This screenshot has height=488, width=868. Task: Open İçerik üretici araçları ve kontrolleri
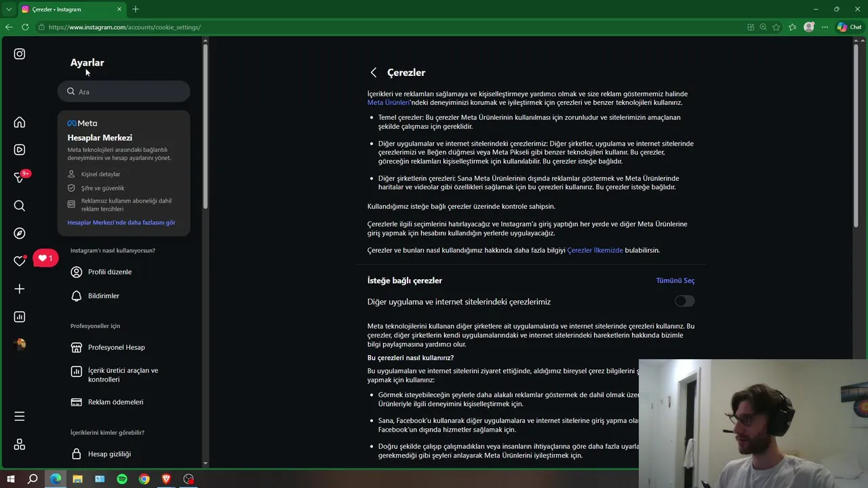[123, 375]
